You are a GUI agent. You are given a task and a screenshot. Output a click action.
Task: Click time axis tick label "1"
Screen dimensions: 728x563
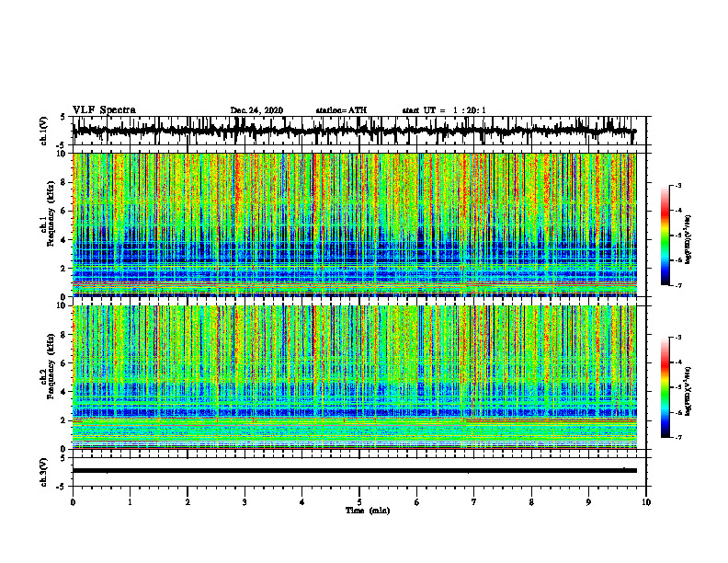pos(130,502)
